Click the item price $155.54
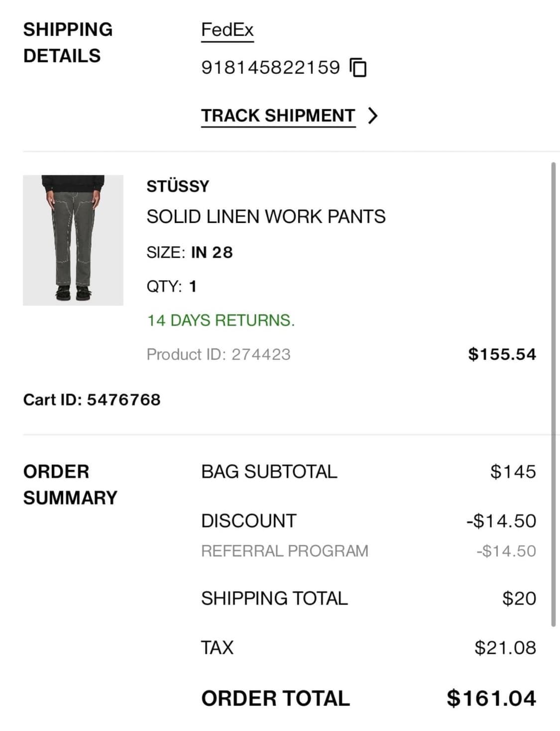 tap(502, 354)
